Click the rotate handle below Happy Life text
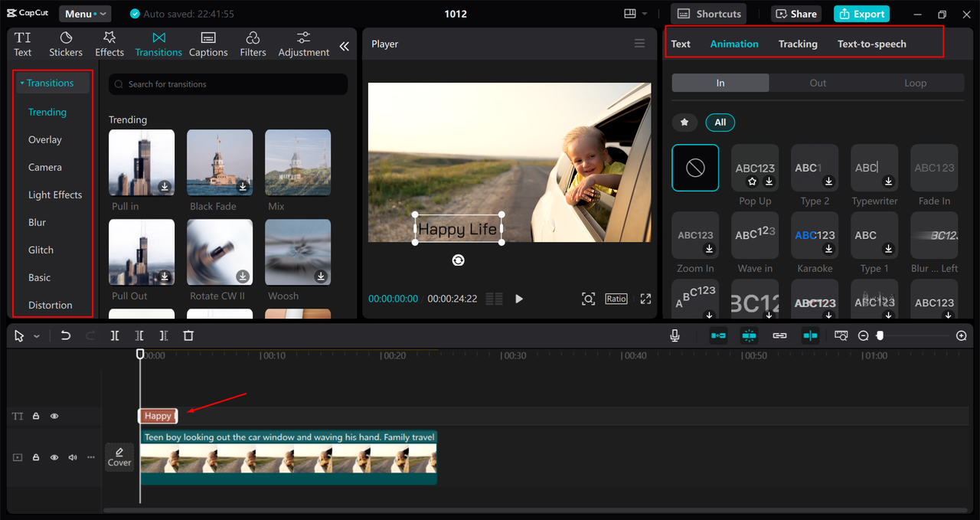This screenshot has height=520, width=980. coord(458,260)
